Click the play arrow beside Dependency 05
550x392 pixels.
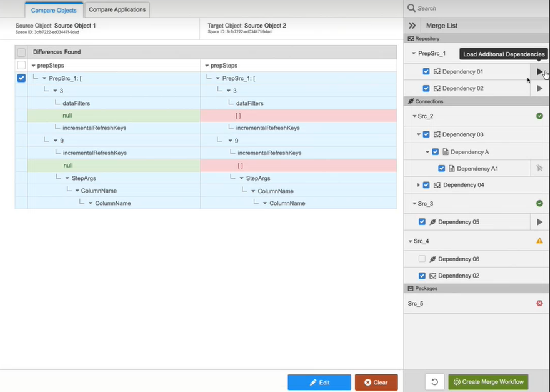539,222
